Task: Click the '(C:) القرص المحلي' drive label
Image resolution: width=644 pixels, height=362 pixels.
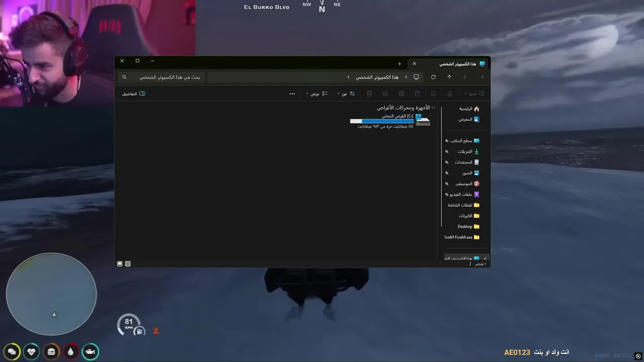Action: (x=397, y=116)
